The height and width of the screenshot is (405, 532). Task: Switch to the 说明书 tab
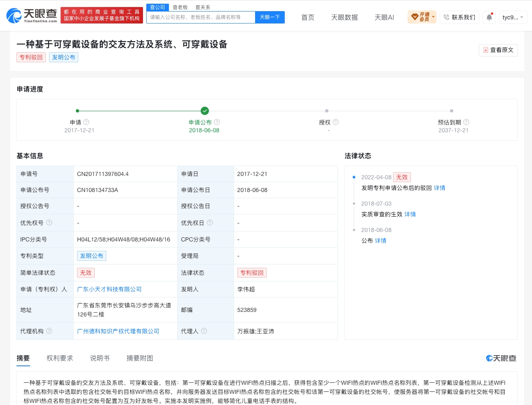coord(100,358)
